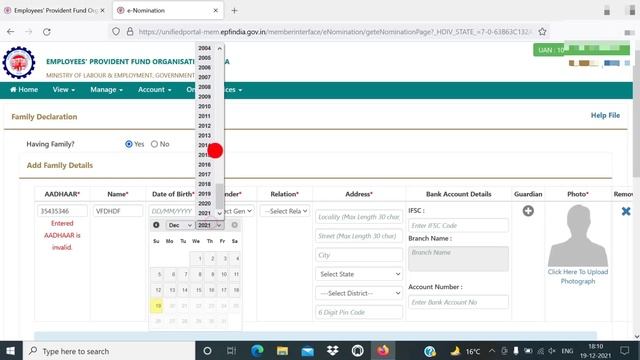Choose year 2008 from list

204,87
